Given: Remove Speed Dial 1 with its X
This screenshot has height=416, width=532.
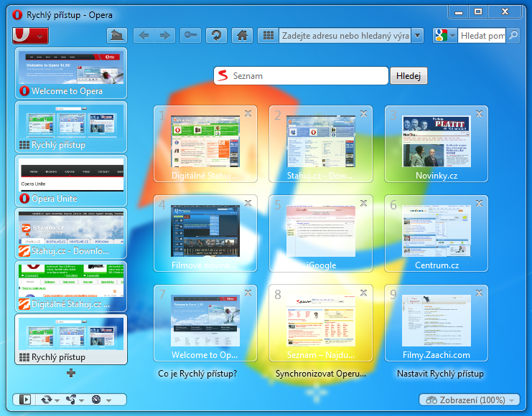Looking at the screenshot, I should tap(248, 113).
